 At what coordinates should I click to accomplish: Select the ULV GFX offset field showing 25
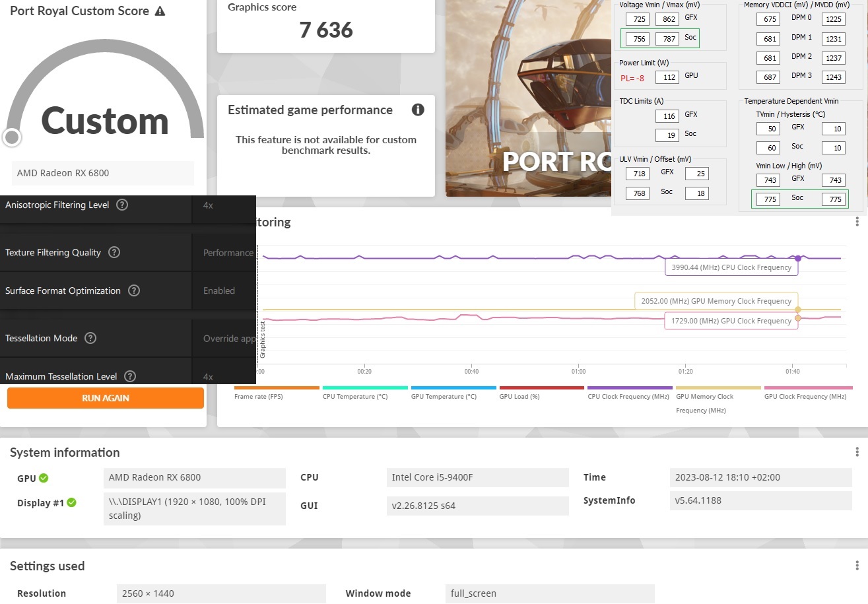697,174
